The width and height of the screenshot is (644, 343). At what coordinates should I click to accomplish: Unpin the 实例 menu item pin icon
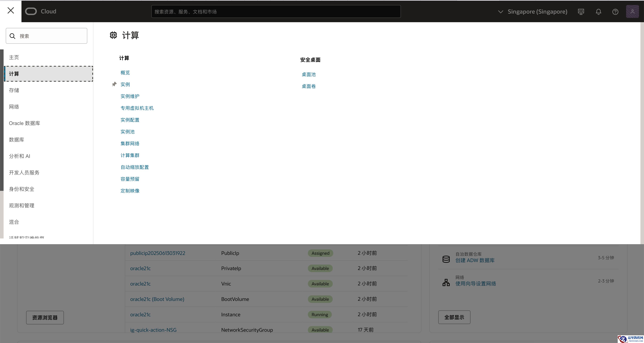pos(114,84)
